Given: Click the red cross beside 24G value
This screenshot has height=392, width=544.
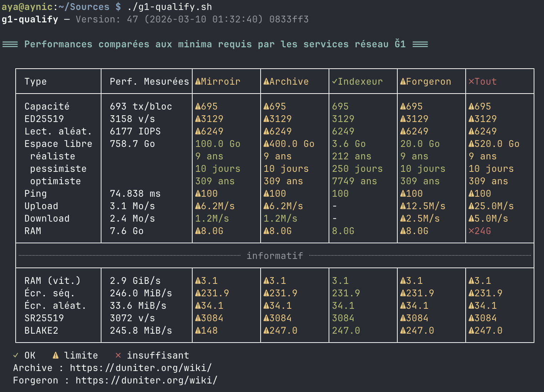Looking at the screenshot, I should pos(471,231).
